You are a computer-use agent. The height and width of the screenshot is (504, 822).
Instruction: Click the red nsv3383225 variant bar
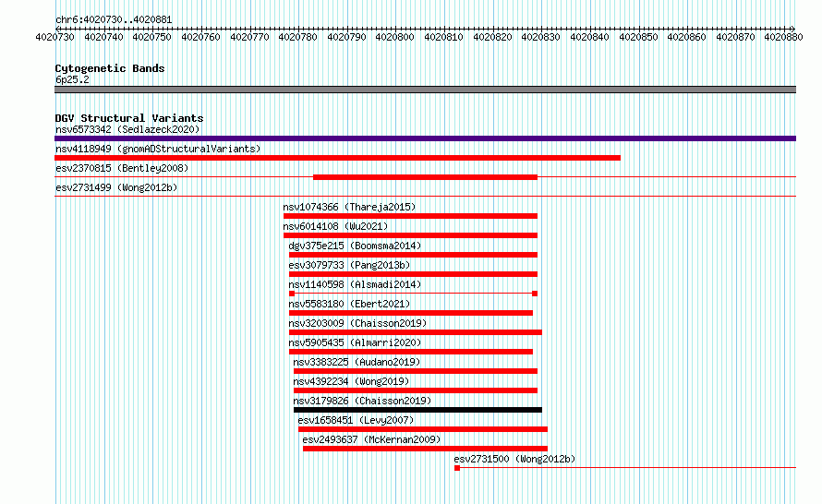point(416,371)
